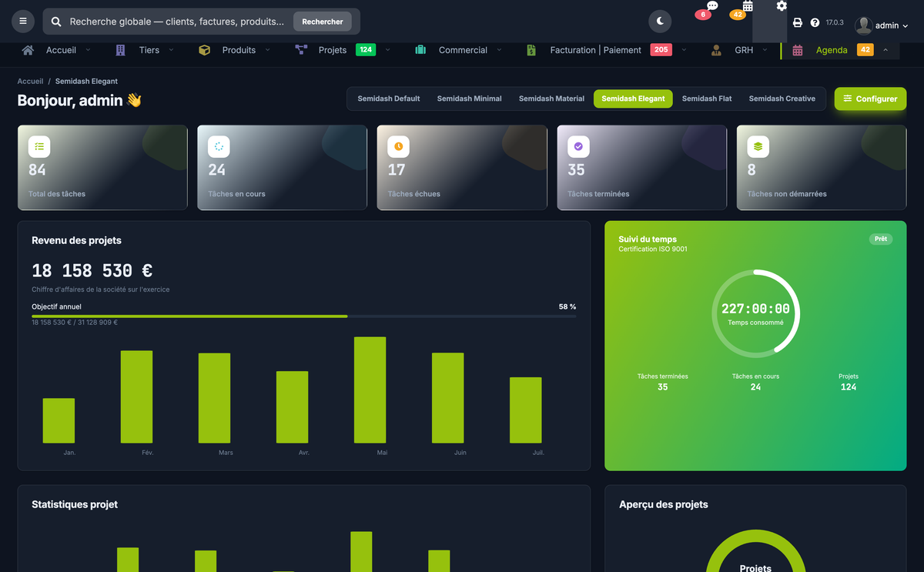
Task: Click the 227:00:00 time value
Action: 755,309
